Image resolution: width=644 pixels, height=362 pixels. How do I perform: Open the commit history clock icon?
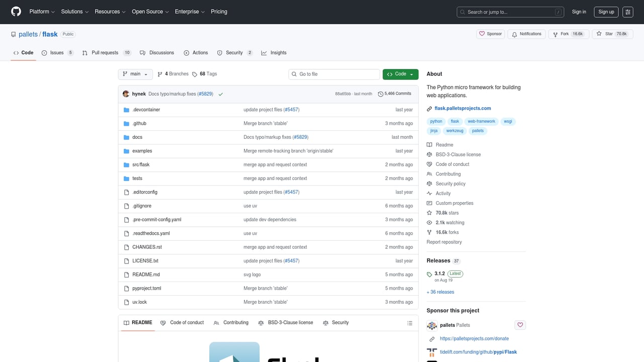(381, 94)
